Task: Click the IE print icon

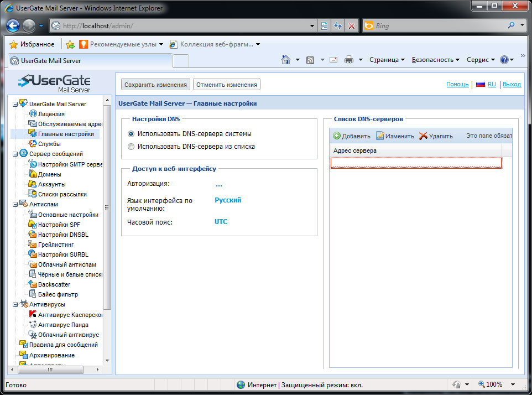Action: (349, 60)
